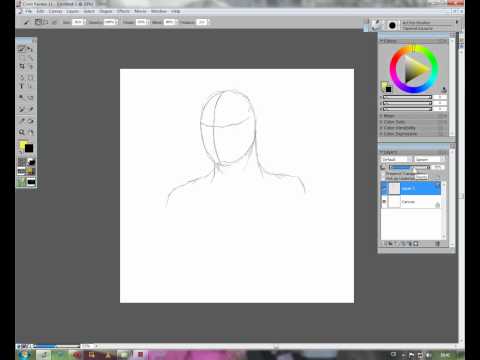Click the taskbar clock
This screenshot has height=360, width=480.
(445, 355)
